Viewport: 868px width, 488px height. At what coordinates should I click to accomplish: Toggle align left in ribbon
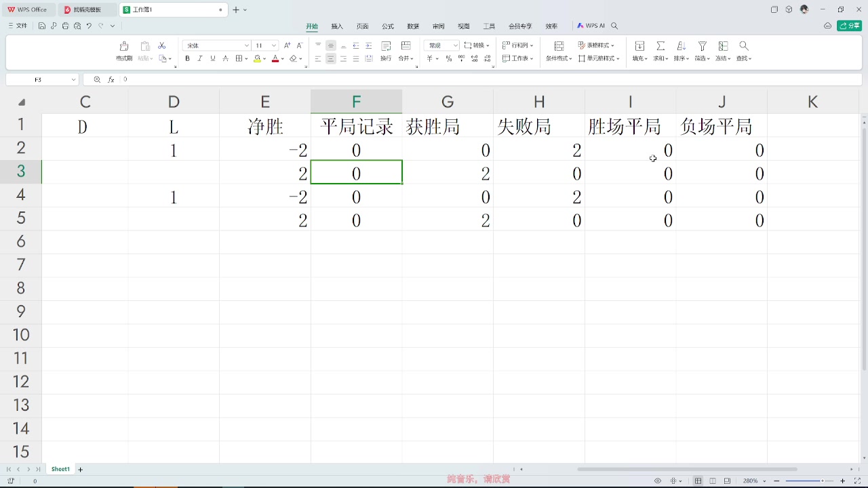tap(318, 59)
